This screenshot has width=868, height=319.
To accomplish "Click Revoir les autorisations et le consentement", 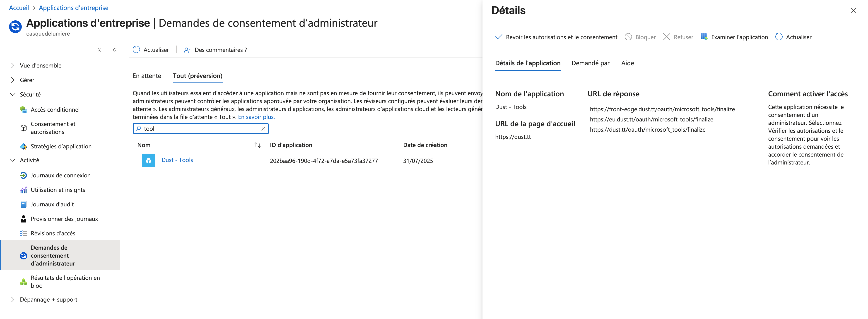I will point(556,37).
